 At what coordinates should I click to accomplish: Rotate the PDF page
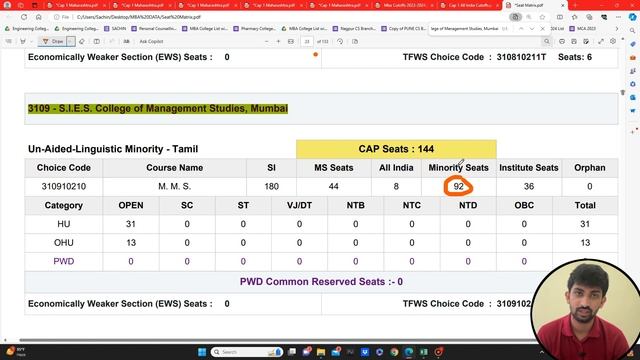click(x=340, y=41)
